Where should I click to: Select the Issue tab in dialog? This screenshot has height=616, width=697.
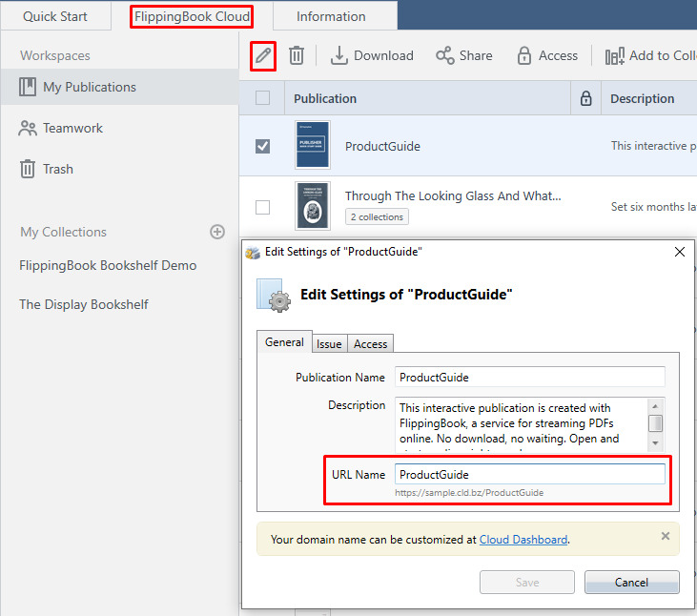click(329, 343)
